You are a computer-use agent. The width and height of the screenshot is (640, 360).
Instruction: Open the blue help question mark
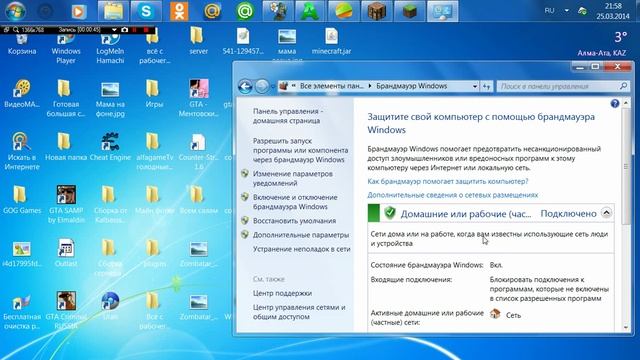615,103
